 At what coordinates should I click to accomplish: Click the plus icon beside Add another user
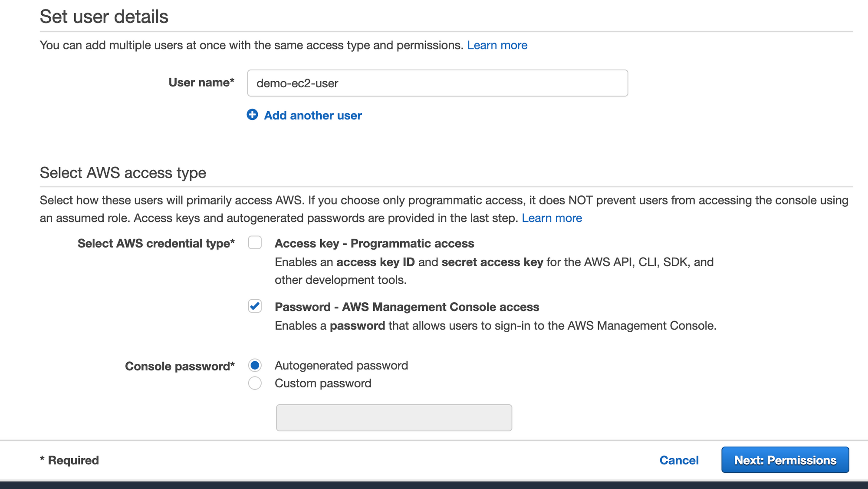(252, 115)
